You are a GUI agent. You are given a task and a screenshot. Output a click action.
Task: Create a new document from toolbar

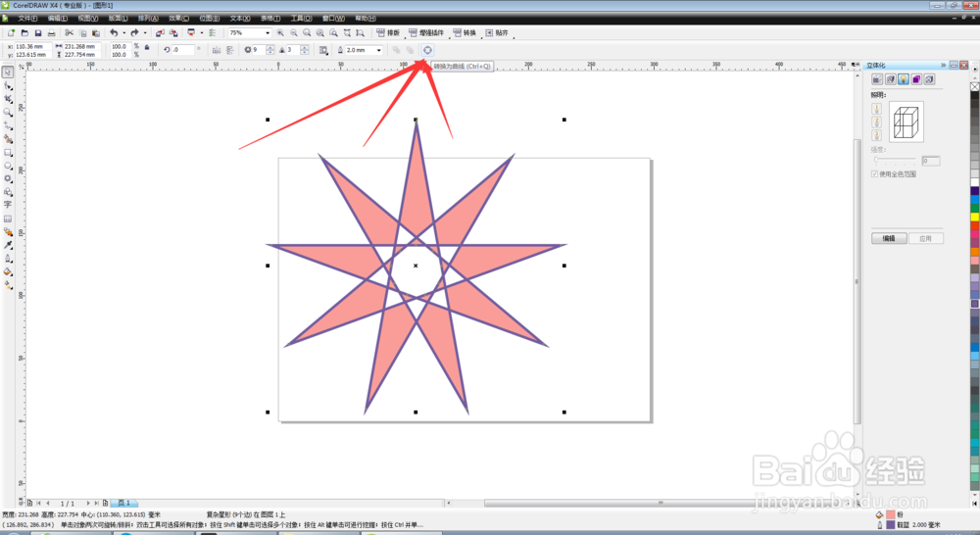point(11,32)
